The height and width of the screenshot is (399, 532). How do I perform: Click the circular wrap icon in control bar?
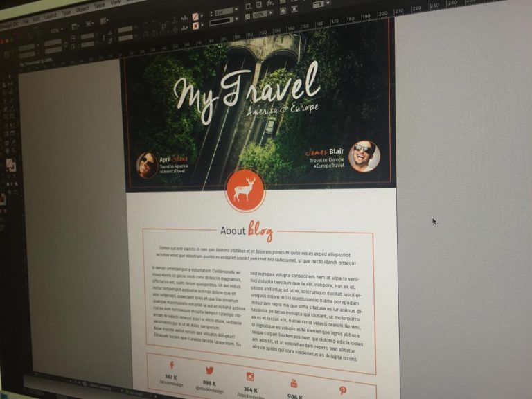(283, 11)
